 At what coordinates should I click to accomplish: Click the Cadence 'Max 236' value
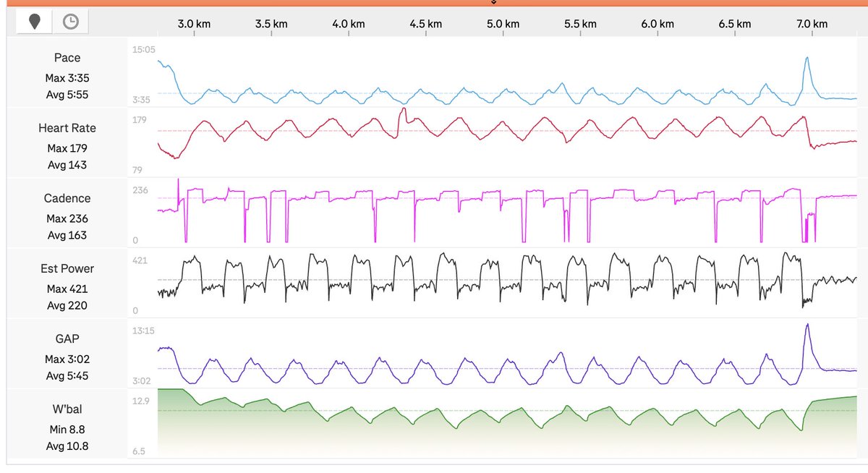(x=67, y=218)
